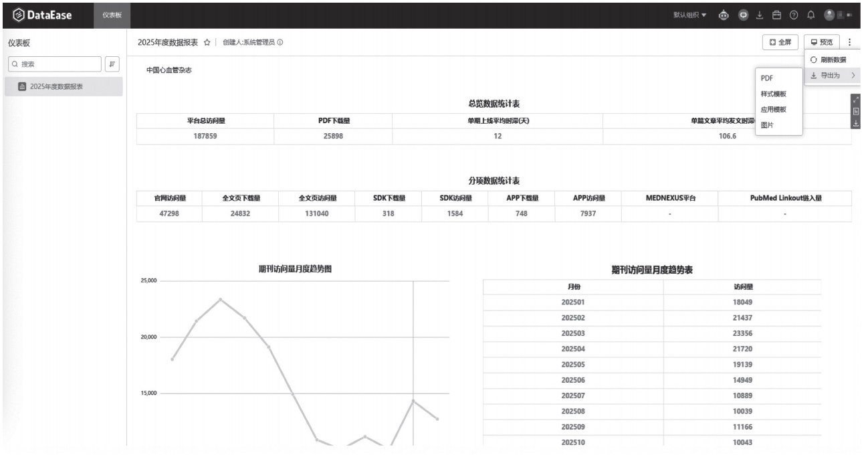Click the chart details document icon
The width and height of the screenshot is (868, 459).
click(857, 112)
